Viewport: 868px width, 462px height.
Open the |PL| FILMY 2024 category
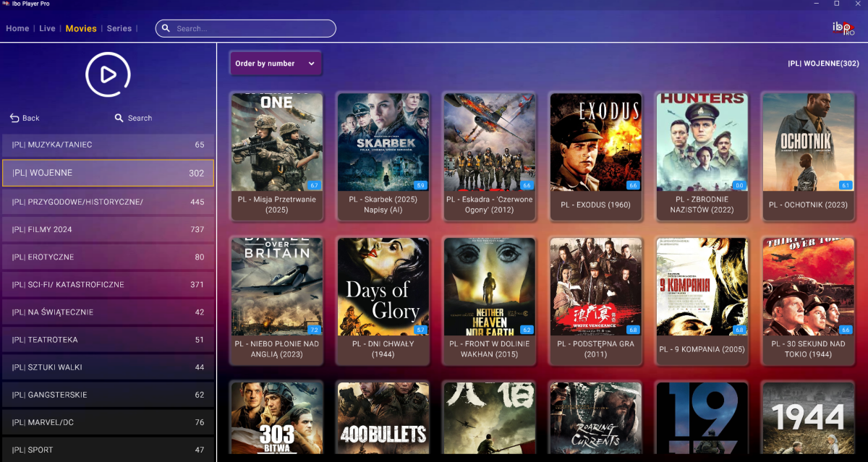tap(108, 229)
